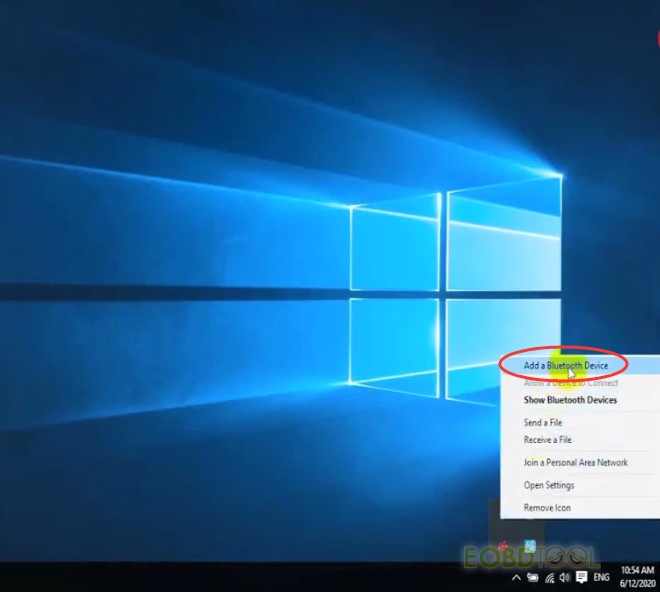Viewport: 660px width, 592px height.
Task: Choose Show Bluetooth Devices from context menu
Action: click(570, 400)
